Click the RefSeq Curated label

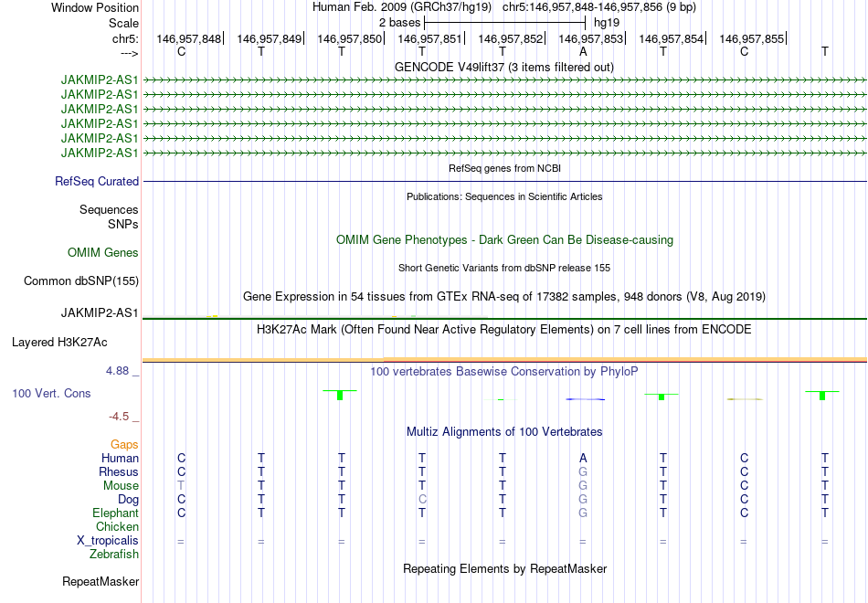point(96,181)
